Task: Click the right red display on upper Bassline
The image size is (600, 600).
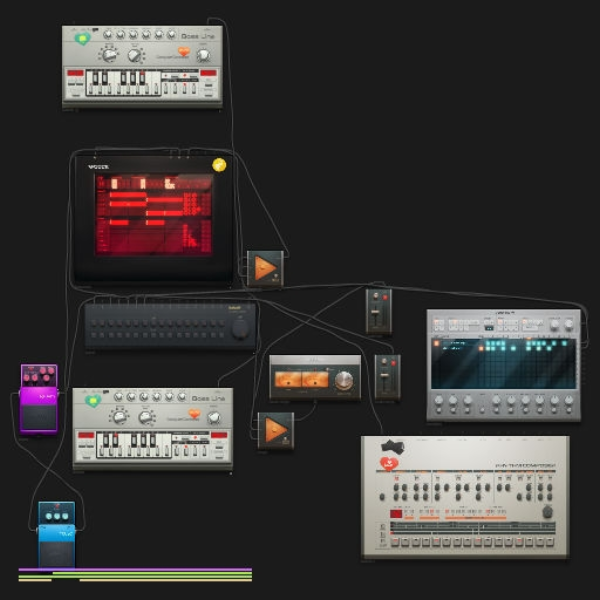Action: (208, 73)
